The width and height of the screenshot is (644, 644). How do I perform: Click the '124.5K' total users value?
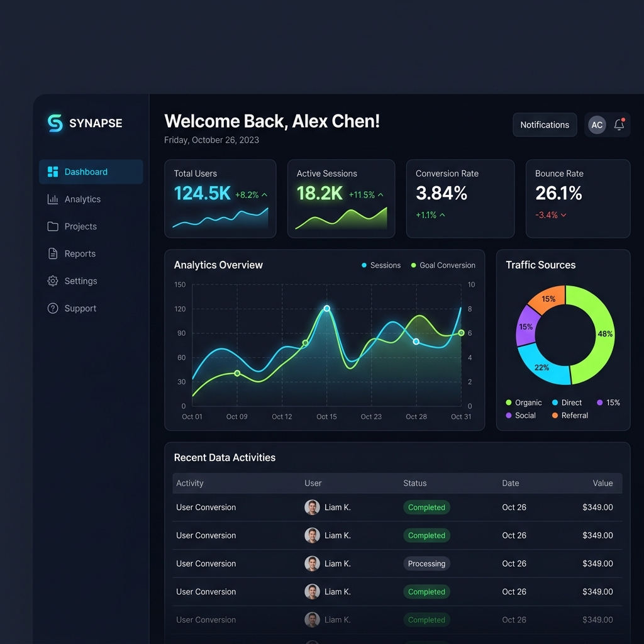pyautogui.click(x=202, y=193)
